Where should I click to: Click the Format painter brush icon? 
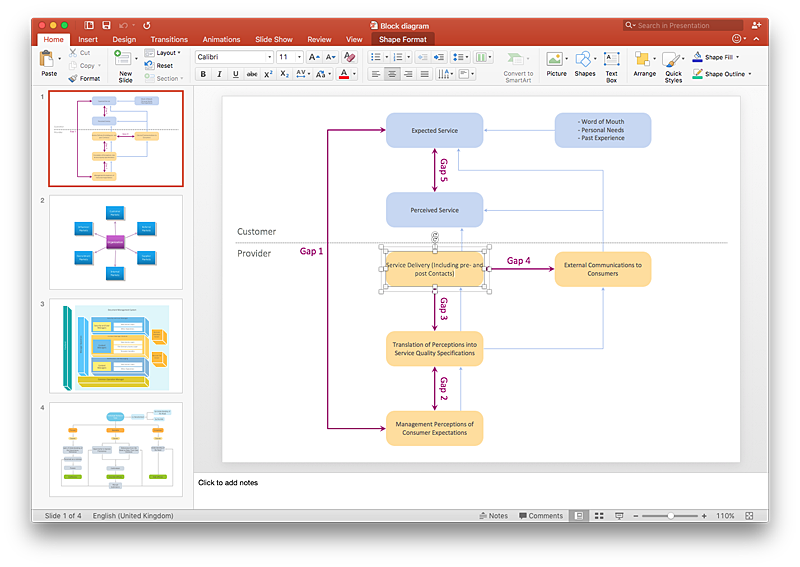coord(73,79)
